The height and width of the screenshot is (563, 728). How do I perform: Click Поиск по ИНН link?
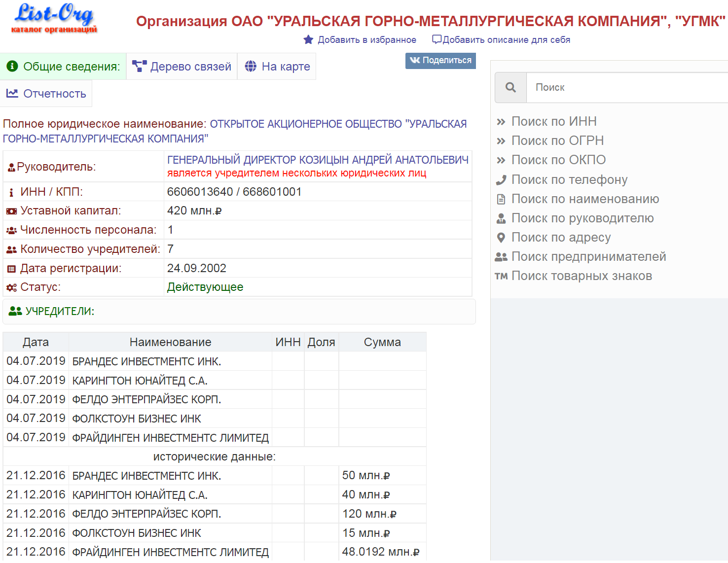[554, 121]
